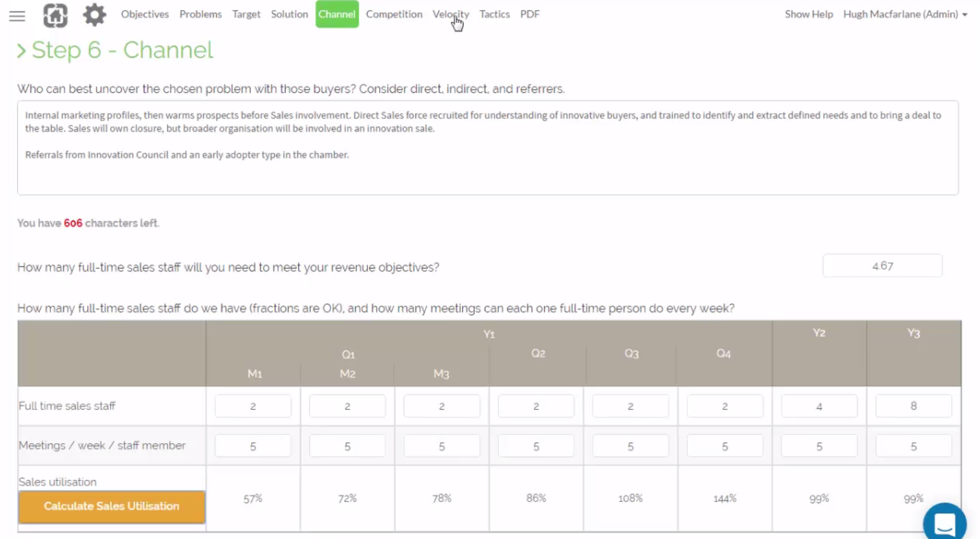Click the Show Help link
Screen dimensions: 980x539
click(808, 14)
